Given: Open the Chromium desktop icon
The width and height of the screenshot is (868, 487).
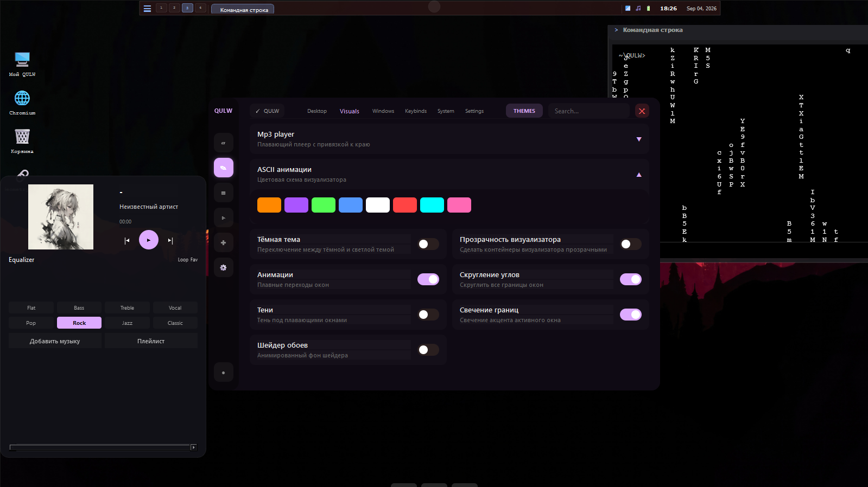Looking at the screenshot, I should [x=22, y=102].
